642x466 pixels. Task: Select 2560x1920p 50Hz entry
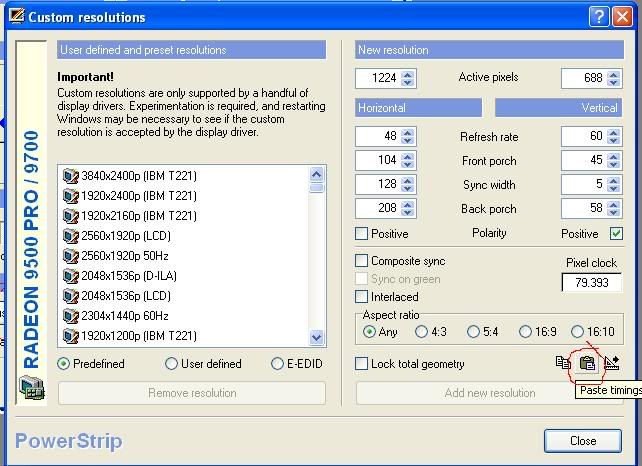point(125,256)
